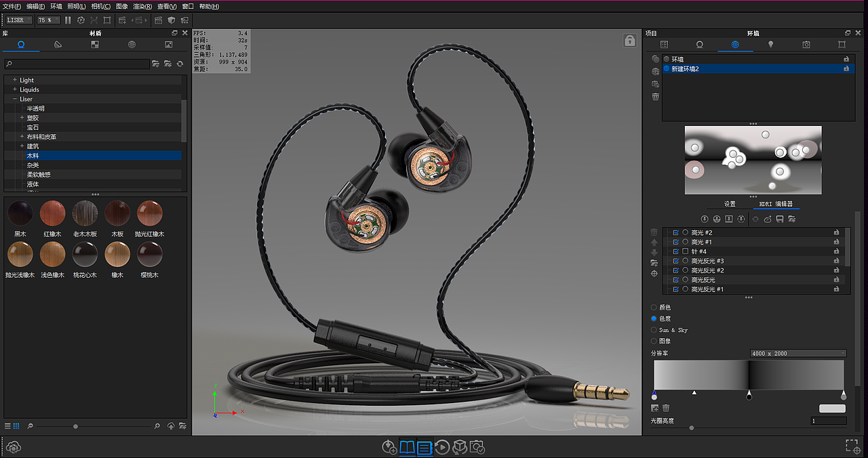This screenshot has width=868, height=458.
Task: Open the Library icon in the bottom toolbar
Action: click(407, 447)
